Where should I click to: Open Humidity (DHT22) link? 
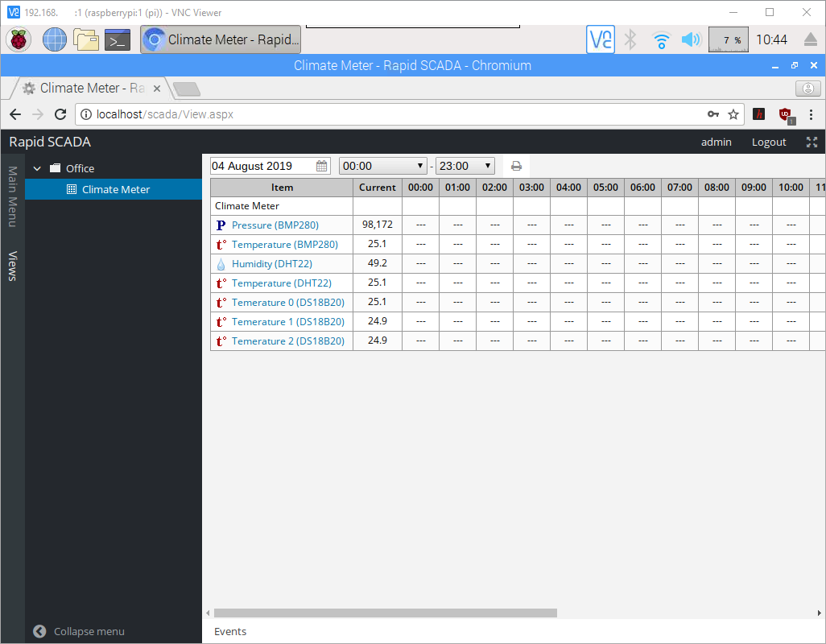point(272,264)
